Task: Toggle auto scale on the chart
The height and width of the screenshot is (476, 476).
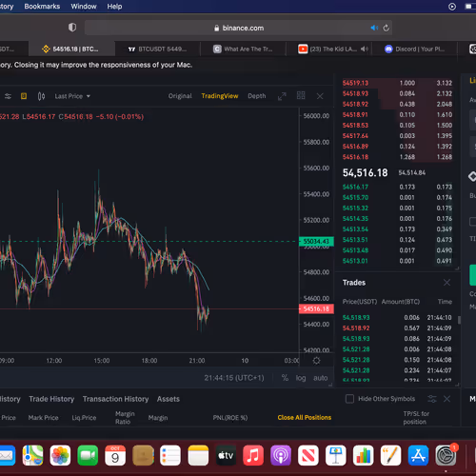Action: pyautogui.click(x=321, y=378)
